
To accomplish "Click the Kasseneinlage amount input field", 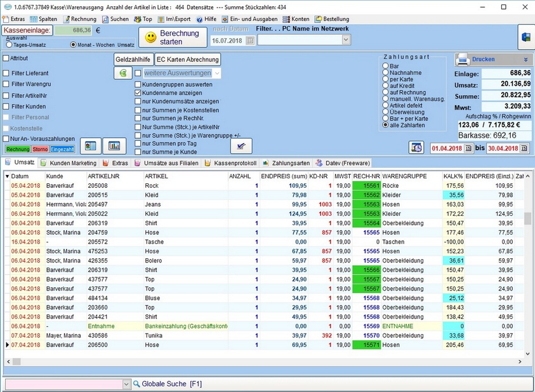I will [x=73, y=30].
